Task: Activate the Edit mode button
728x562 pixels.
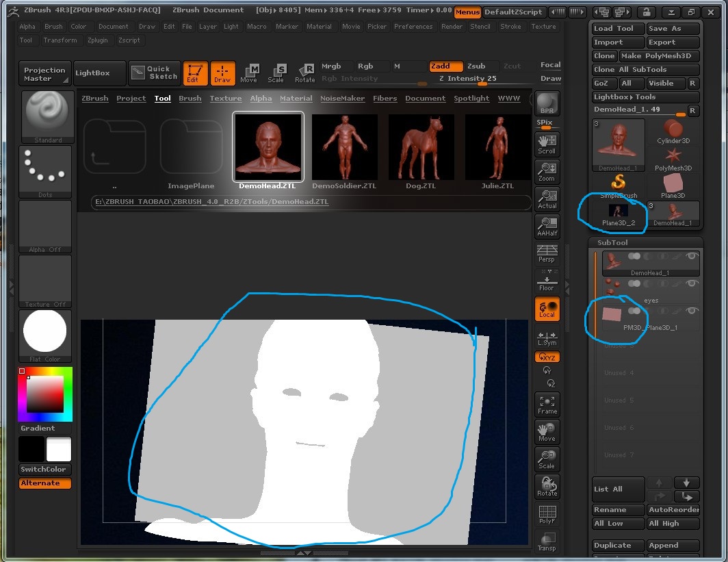Action: [x=195, y=73]
